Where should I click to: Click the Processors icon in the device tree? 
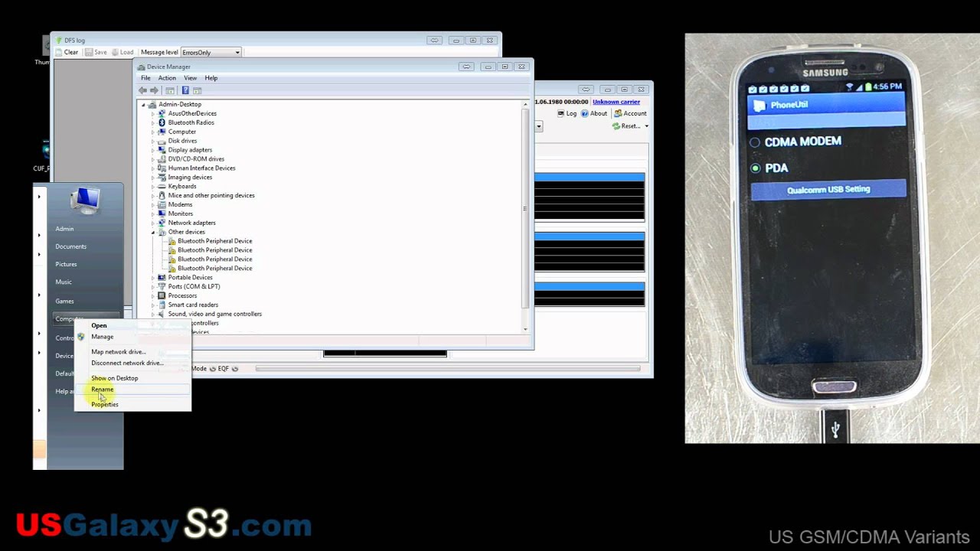pyautogui.click(x=162, y=295)
